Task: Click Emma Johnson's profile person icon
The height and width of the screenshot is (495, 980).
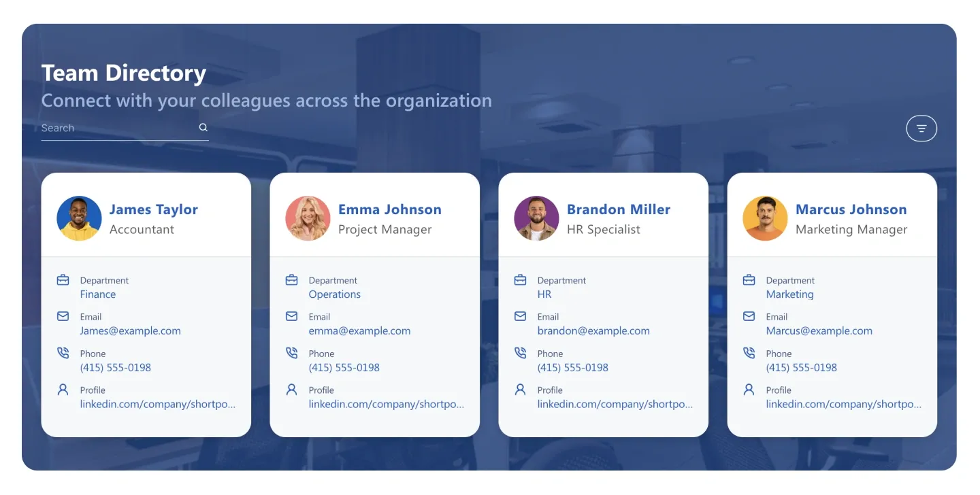Action: point(292,390)
